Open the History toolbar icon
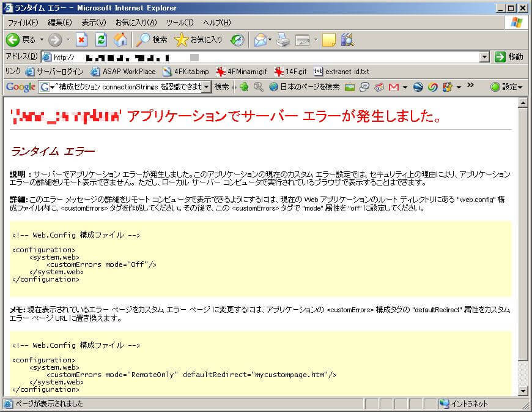This screenshot has height=412, width=532. 237,40
